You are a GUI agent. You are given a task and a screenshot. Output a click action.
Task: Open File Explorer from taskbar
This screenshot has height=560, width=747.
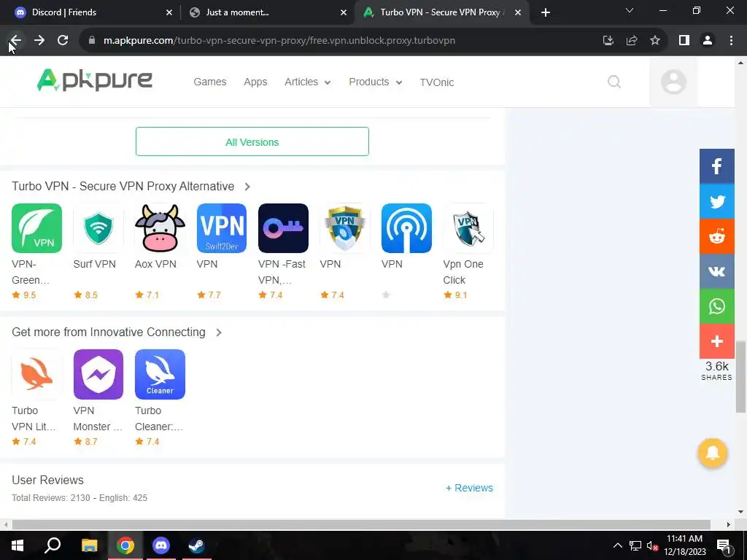pos(89,545)
